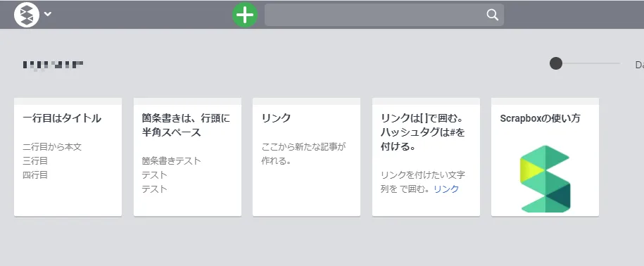
Task: Click the green S logo image
Action: (545, 179)
